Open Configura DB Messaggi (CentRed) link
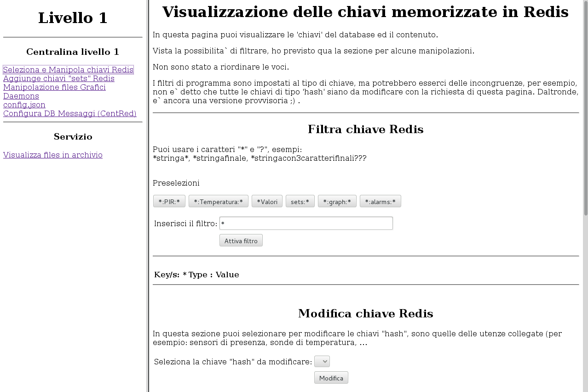The width and height of the screenshot is (588, 392). (70, 113)
